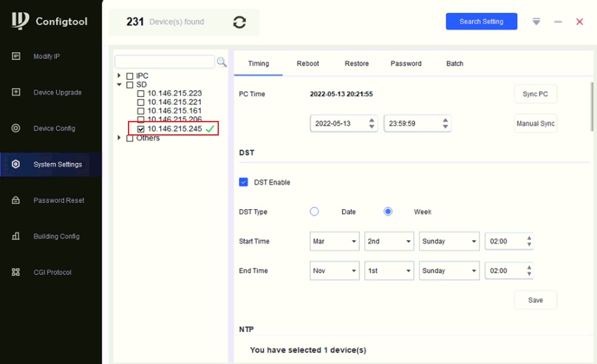597x364 pixels.
Task: Collapse the SD tree node
Action: click(x=119, y=85)
